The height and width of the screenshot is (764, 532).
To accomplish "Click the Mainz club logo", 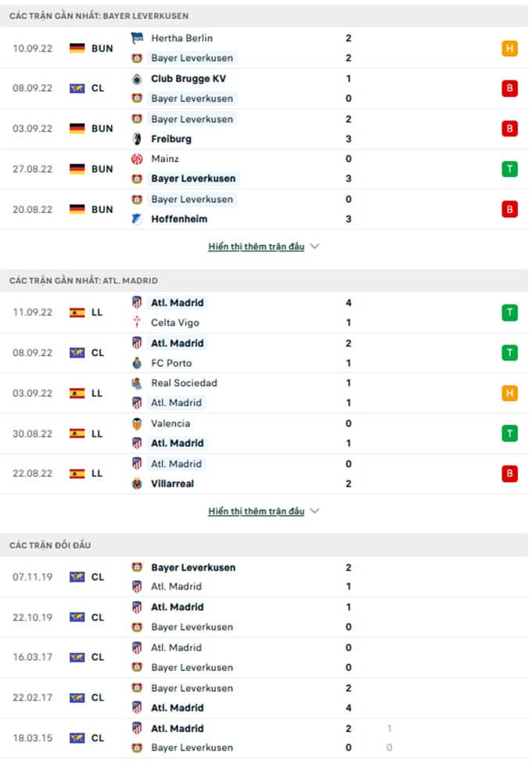I will [x=137, y=159].
